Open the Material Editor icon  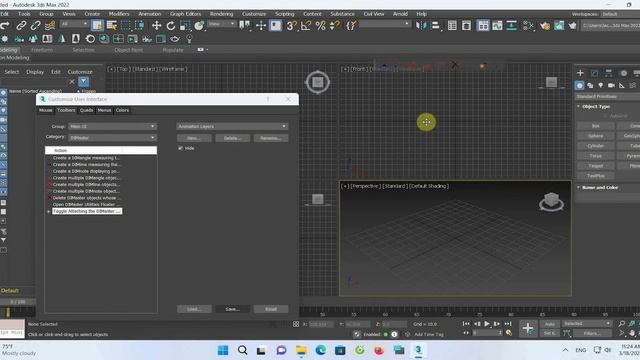pos(529,25)
